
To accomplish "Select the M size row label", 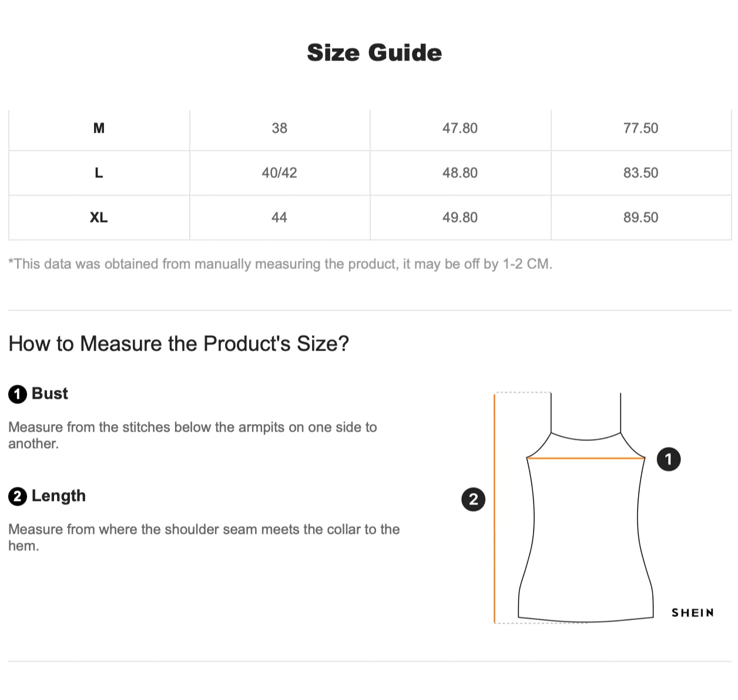I will (x=99, y=128).
